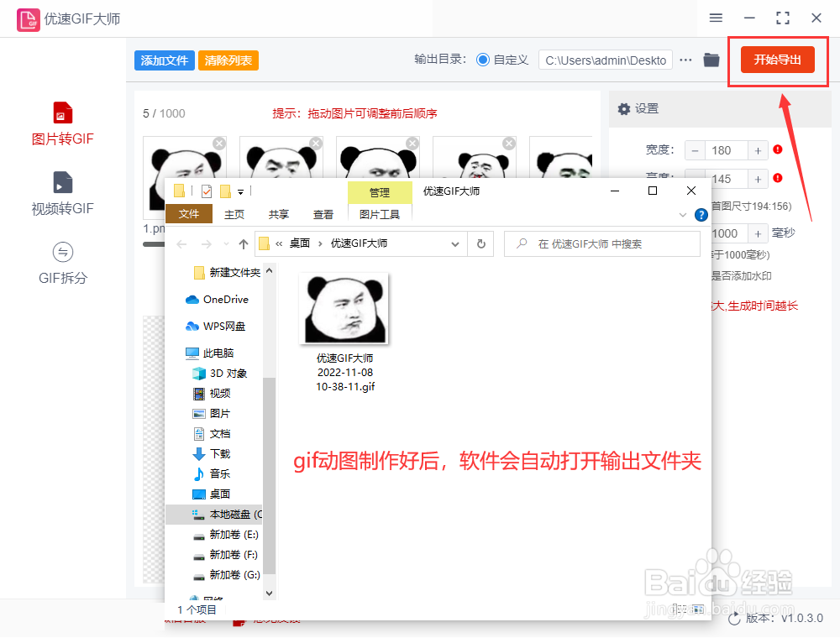Select 音乐 folder in navigation pane
Screen dimensions: 840x638
211,474
